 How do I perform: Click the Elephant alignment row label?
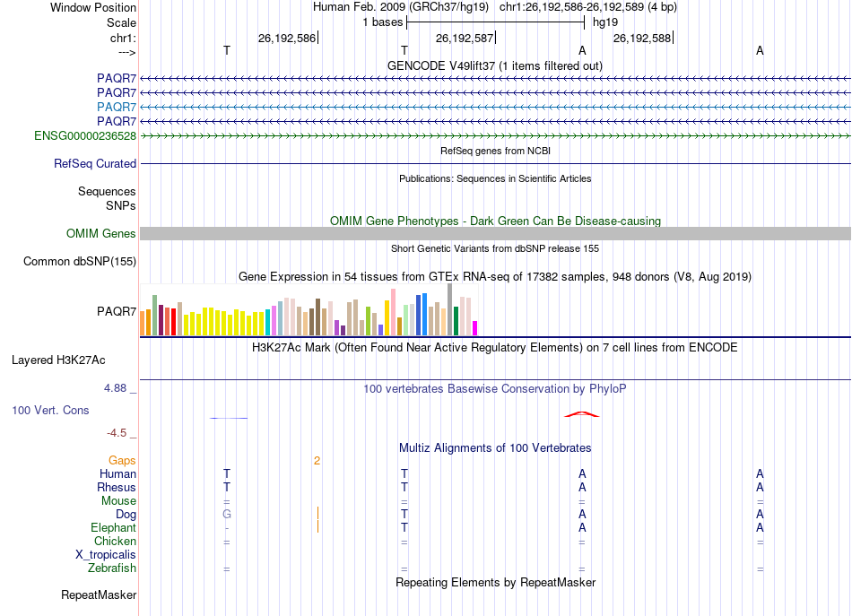113,527
